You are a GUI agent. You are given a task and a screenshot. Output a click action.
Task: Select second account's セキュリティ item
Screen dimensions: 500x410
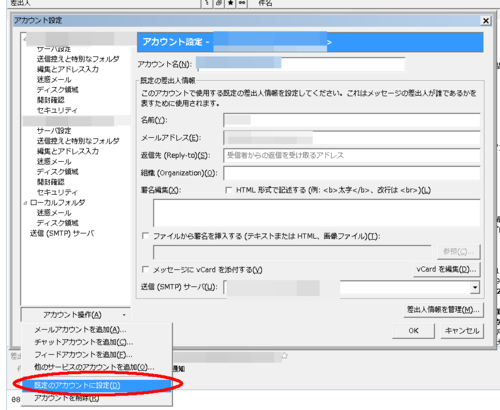(x=57, y=192)
